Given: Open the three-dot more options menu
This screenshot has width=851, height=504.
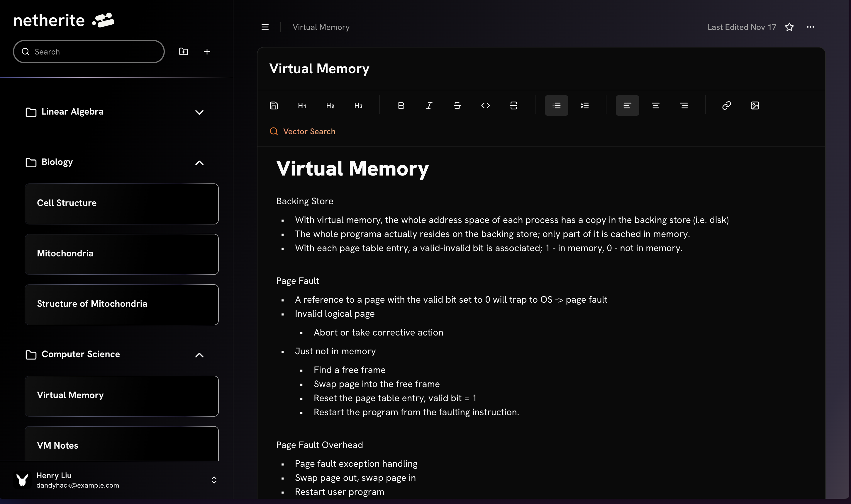Looking at the screenshot, I should [810, 27].
